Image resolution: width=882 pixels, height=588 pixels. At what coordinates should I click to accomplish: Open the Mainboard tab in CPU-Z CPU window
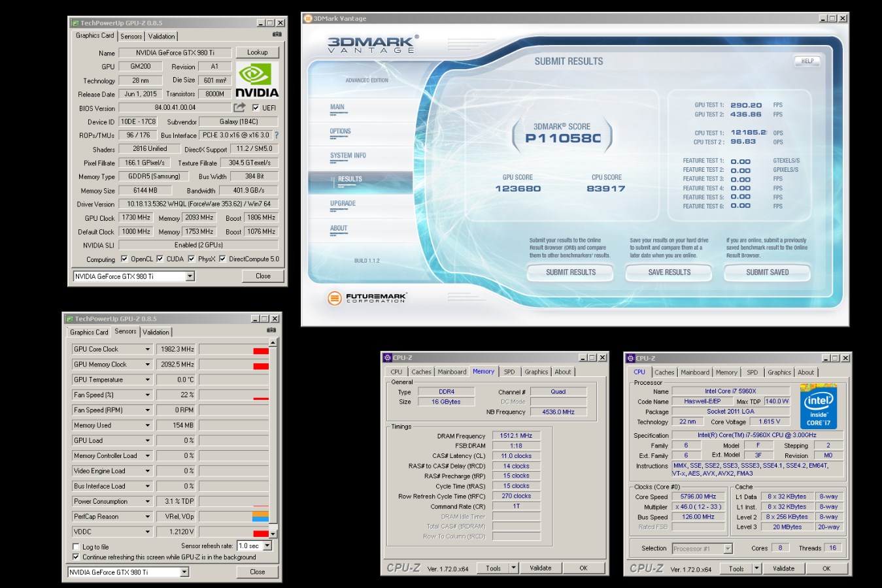[695, 372]
